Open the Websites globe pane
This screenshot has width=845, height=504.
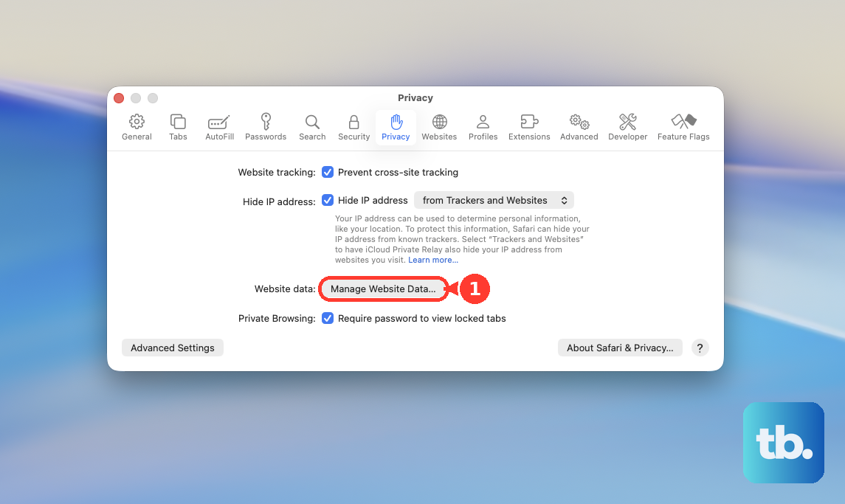[439, 127]
